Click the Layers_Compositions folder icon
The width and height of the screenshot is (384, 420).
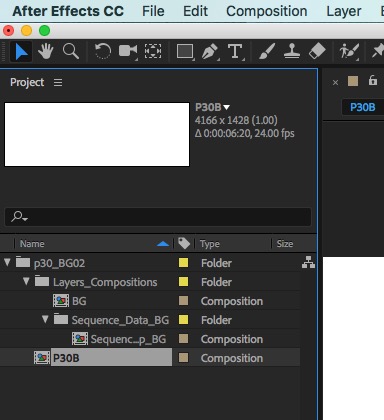42,281
